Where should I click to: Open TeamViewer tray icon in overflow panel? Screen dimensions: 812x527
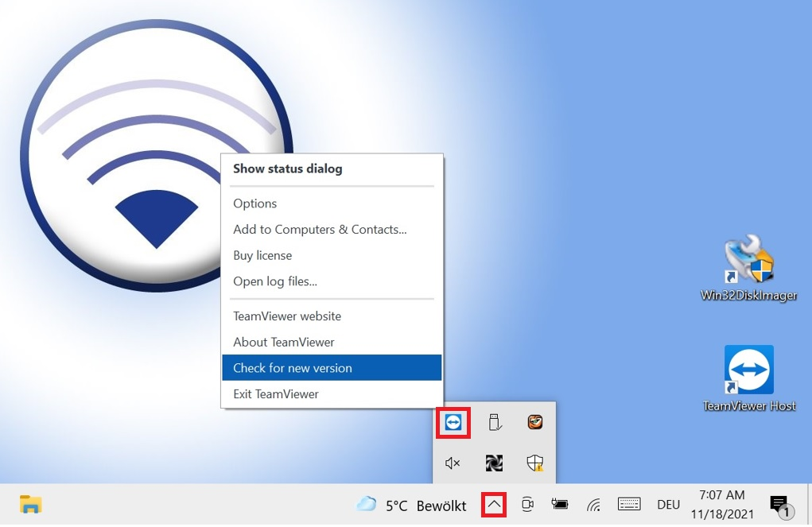coord(453,422)
